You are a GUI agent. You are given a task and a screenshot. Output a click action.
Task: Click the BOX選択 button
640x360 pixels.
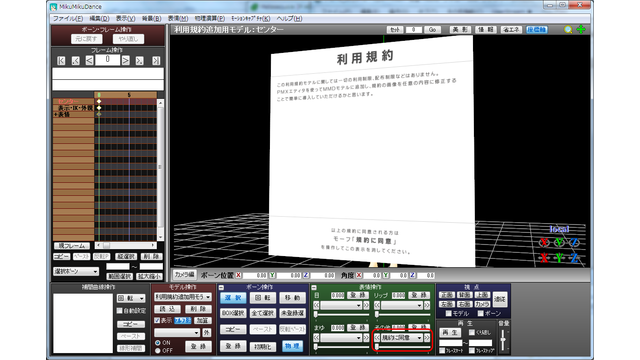pos(233,313)
